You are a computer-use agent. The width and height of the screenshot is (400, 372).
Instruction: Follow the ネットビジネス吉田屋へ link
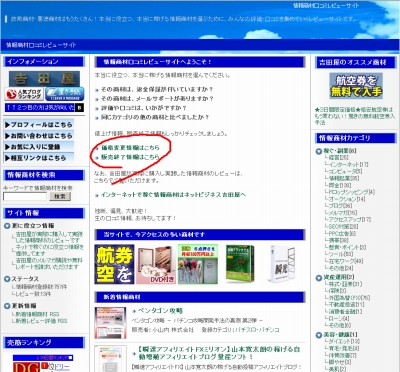point(173,195)
